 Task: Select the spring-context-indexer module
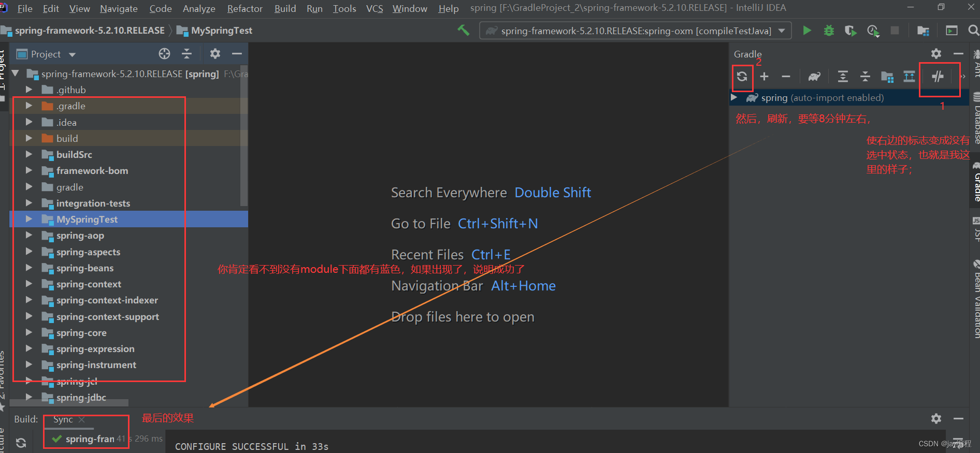[x=107, y=300]
